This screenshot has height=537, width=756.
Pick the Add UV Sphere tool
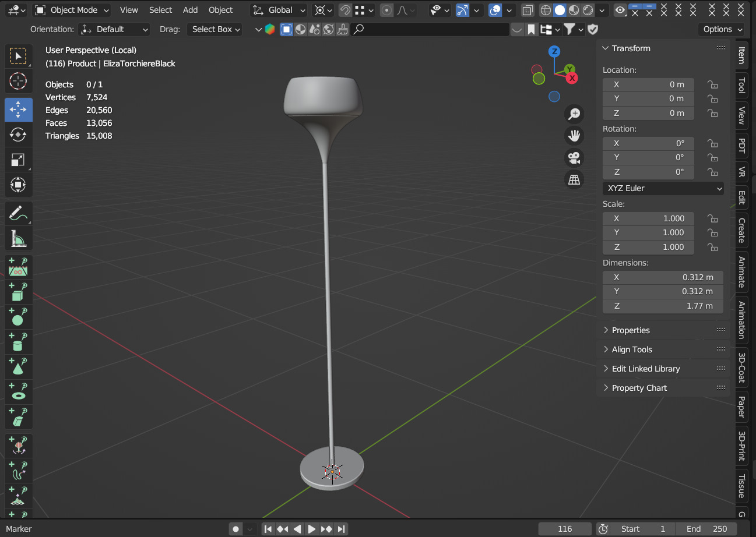tap(18, 316)
